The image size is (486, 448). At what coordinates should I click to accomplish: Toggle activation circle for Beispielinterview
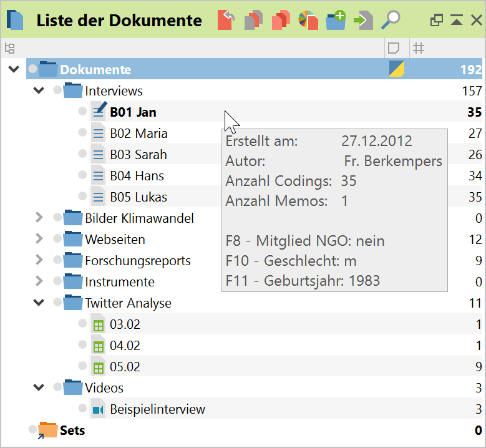coord(82,408)
